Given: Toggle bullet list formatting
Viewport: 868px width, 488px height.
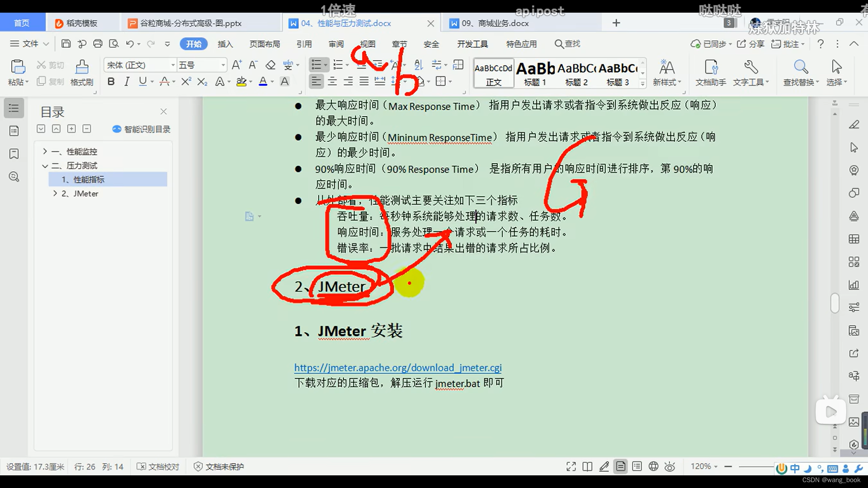Looking at the screenshot, I should click(x=316, y=65).
